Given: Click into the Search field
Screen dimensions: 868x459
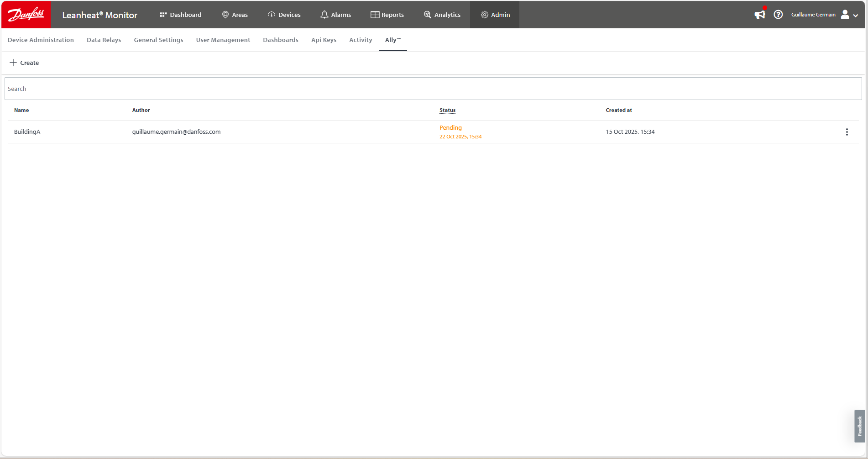Looking at the screenshot, I should 433,89.
